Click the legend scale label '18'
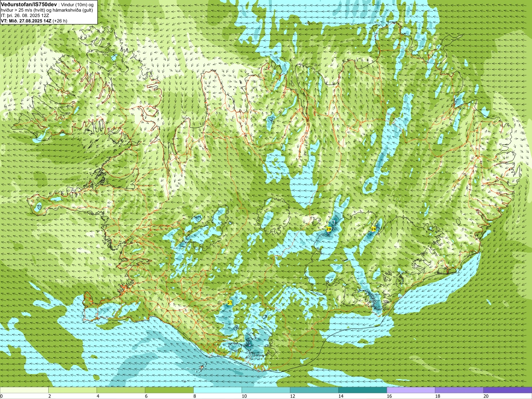Viewport: 532px width, 399px height. point(438,396)
